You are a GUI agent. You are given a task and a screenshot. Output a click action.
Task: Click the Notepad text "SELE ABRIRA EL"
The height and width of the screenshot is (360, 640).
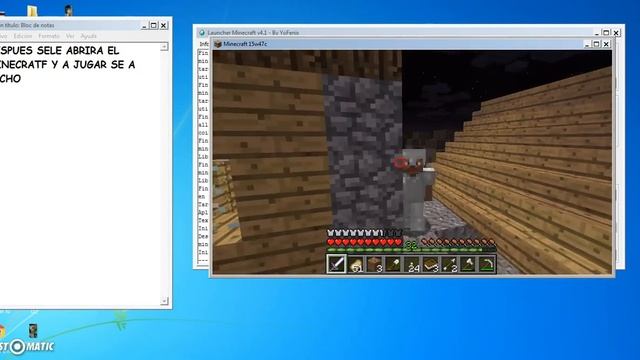click(x=78, y=51)
